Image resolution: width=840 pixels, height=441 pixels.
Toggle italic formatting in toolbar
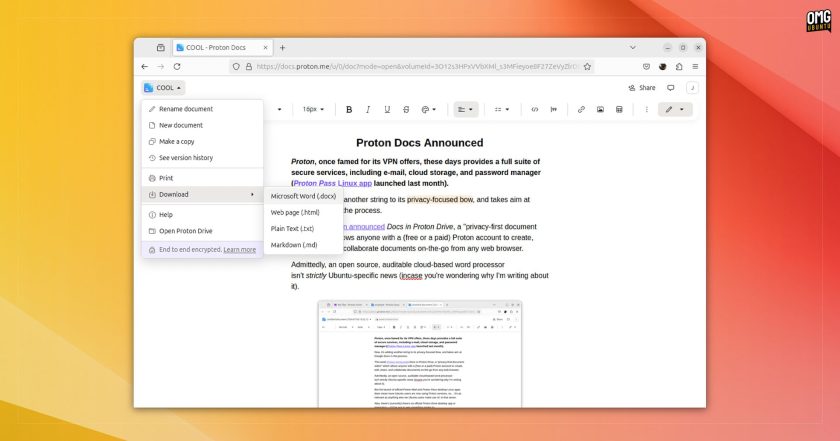click(368, 109)
